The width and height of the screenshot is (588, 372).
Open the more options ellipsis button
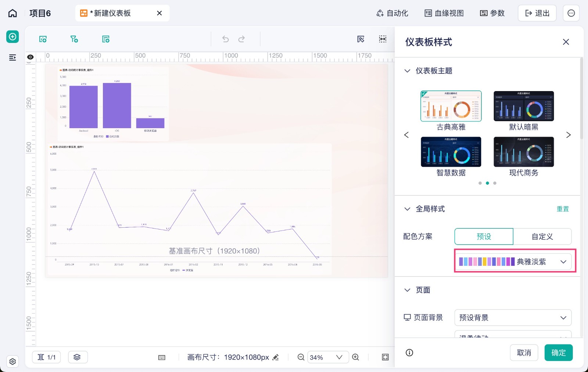[571, 13]
